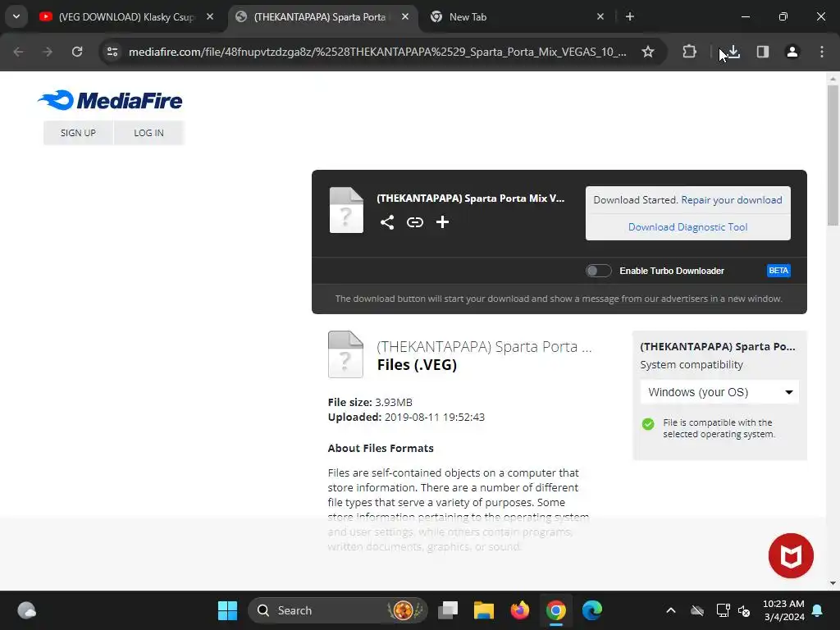840x630 pixels.
Task: View site information icon in address bar
Action: pos(112,52)
